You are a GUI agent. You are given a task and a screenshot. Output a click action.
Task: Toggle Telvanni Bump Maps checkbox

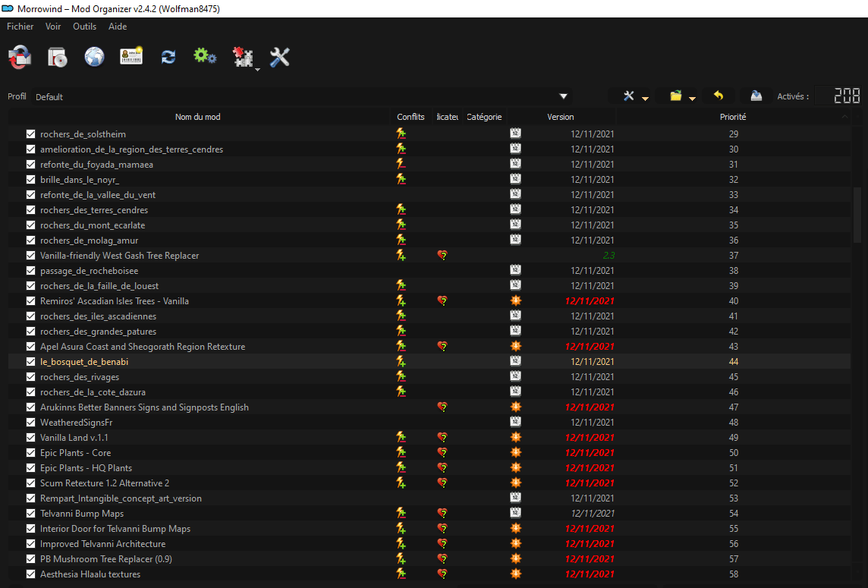31,514
